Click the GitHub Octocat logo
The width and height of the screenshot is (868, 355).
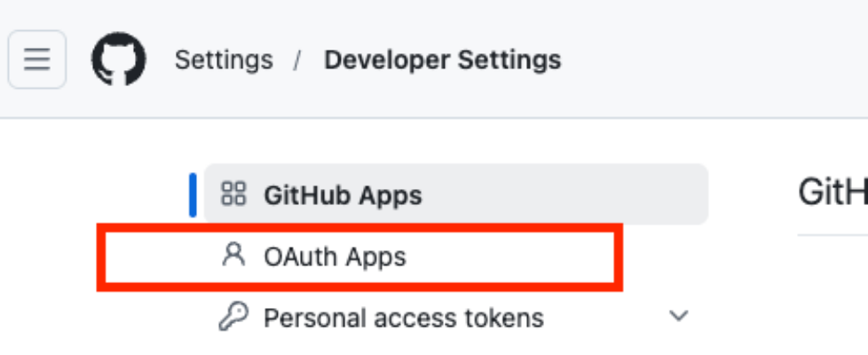tap(118, 60)
